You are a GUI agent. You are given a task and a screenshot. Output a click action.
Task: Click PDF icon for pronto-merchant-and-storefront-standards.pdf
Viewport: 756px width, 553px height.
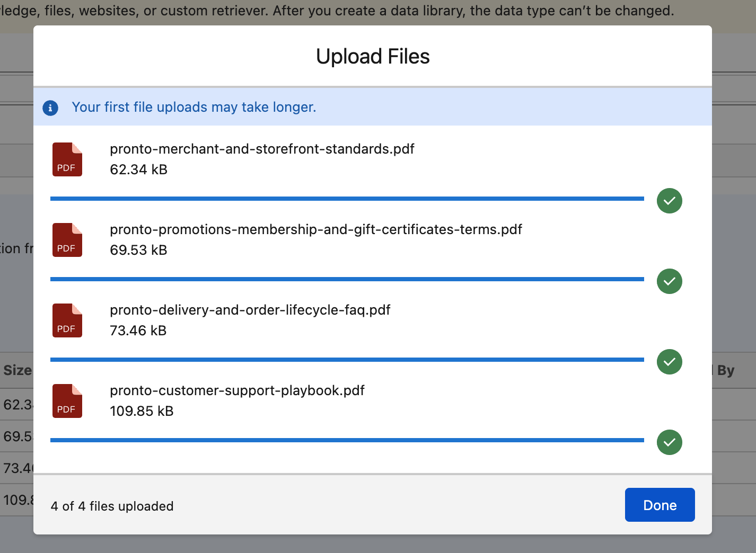point(67,159)
